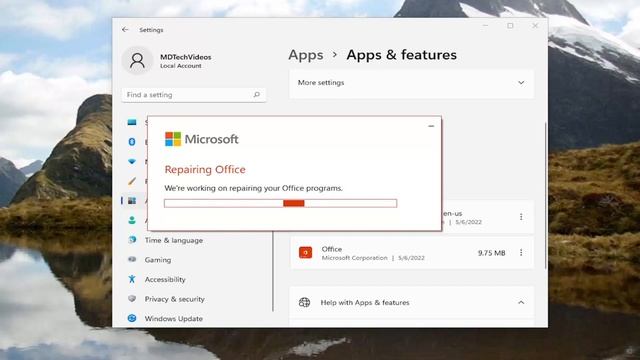
Task: Select the Accounts person icon in sidebar
Action: point(132,220)
